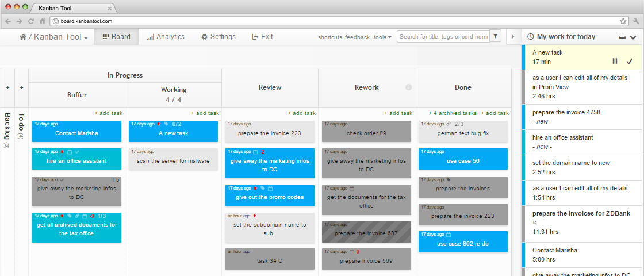
Task: Click the minimize icon in My work panel
Action: (622, 37)
